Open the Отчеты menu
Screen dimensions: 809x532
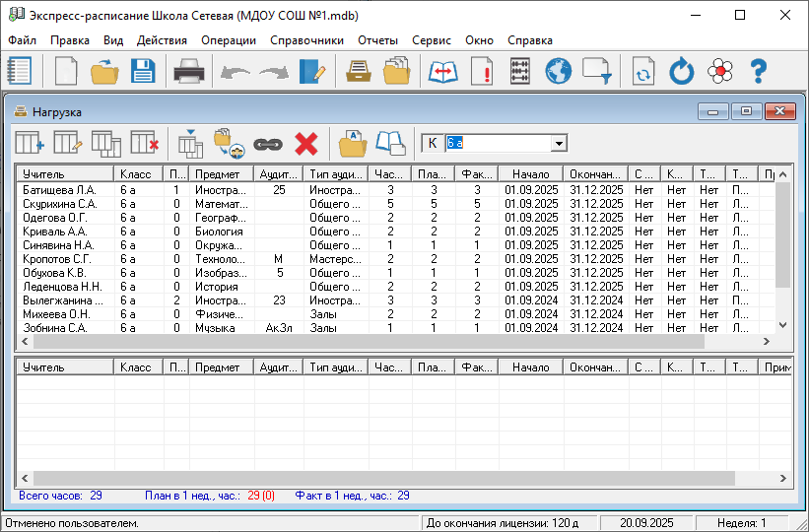[x=377, y=40]
